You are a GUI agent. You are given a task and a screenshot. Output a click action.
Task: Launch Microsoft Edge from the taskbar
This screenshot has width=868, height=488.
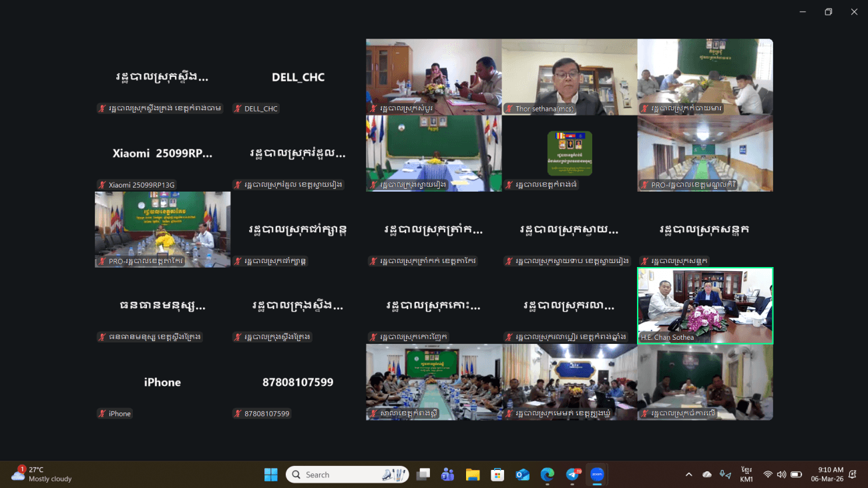tap(548, 475)
